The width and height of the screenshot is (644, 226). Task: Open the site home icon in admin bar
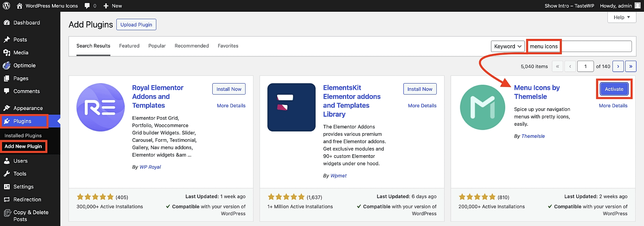tap(19, 6)
